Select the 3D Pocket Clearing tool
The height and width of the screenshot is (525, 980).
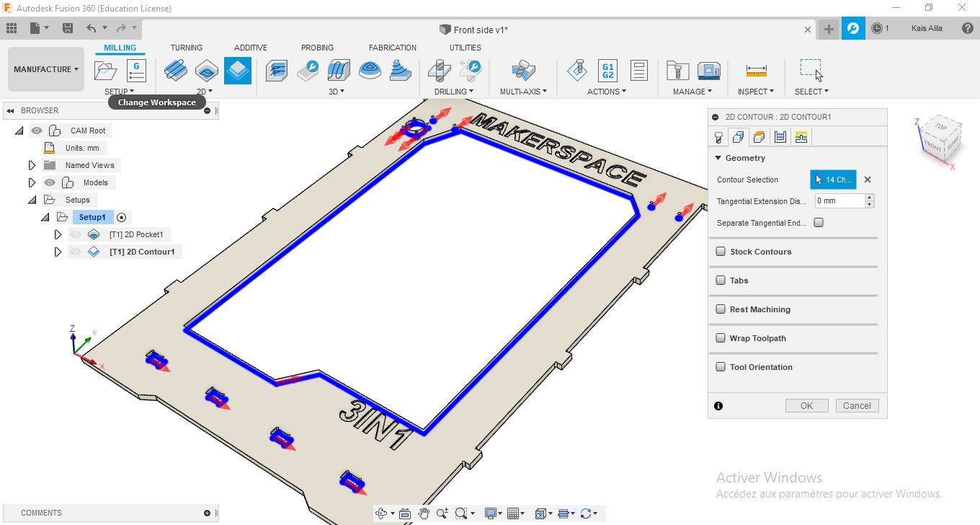(x=308, y=70)
